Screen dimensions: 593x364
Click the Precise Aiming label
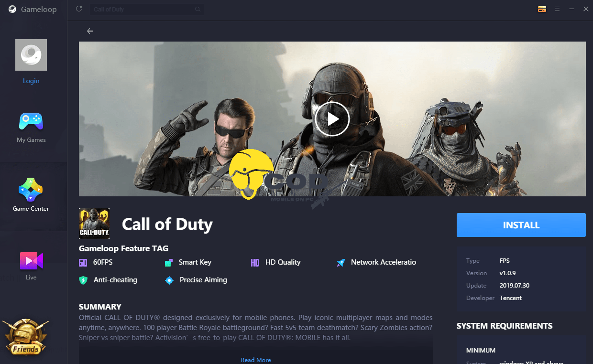pyautogui.click(x=203, y=280)
